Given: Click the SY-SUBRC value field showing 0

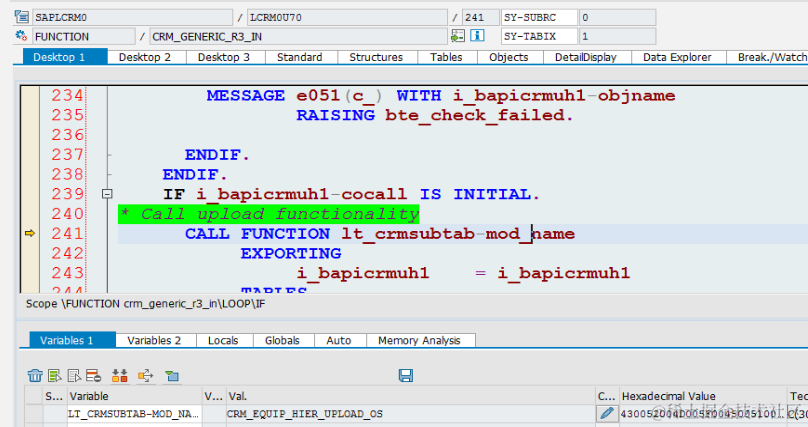Looking at the screenshot, I should point(617,17).
